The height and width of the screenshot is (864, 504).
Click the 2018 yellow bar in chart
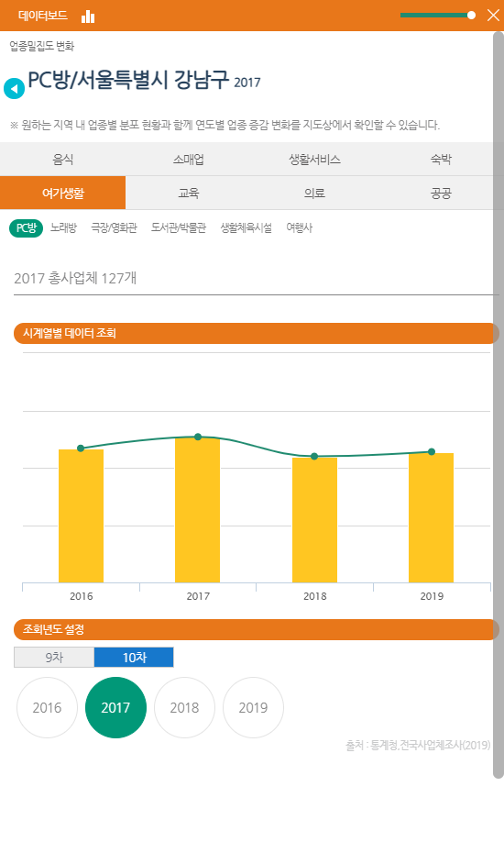pos(314,520)
